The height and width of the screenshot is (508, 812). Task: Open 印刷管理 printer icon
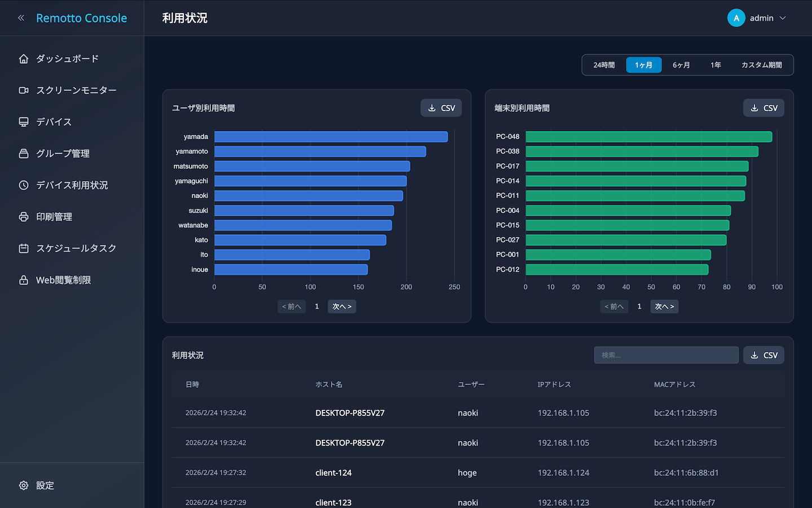[24, 217]
